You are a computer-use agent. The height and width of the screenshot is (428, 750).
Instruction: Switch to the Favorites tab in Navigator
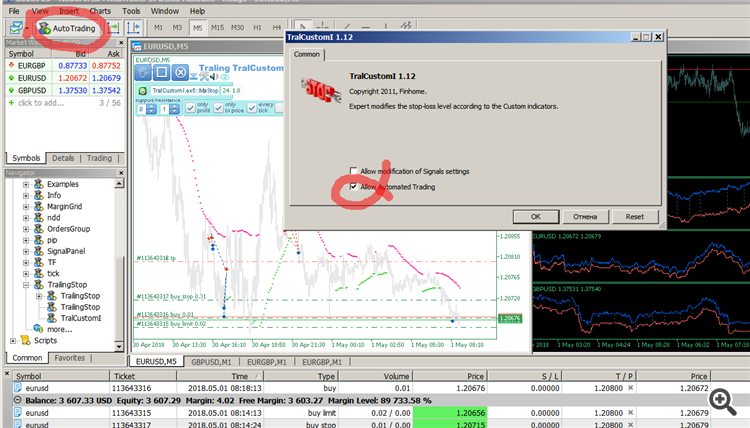[69, 358]
